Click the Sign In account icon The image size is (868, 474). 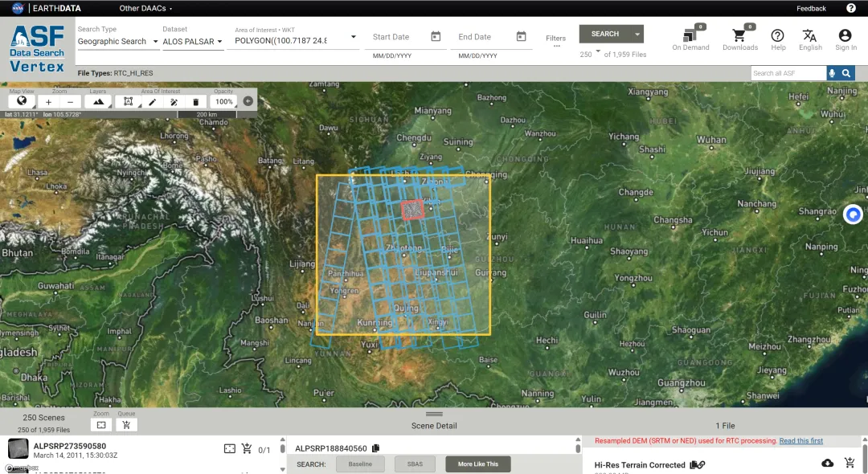coord(845,39)
